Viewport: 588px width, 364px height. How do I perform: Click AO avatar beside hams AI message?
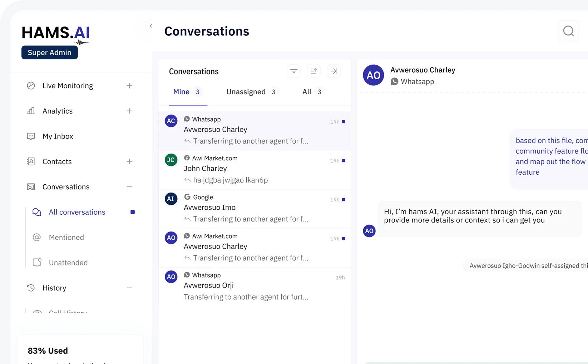click(369, 231)
